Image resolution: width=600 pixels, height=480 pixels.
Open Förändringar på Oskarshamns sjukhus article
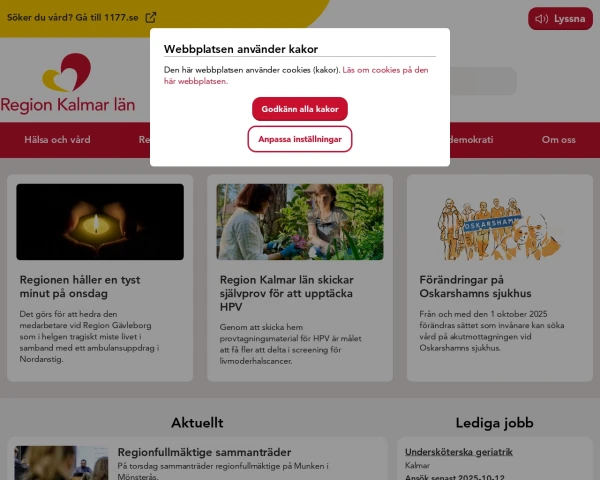(x=475, y=286)
